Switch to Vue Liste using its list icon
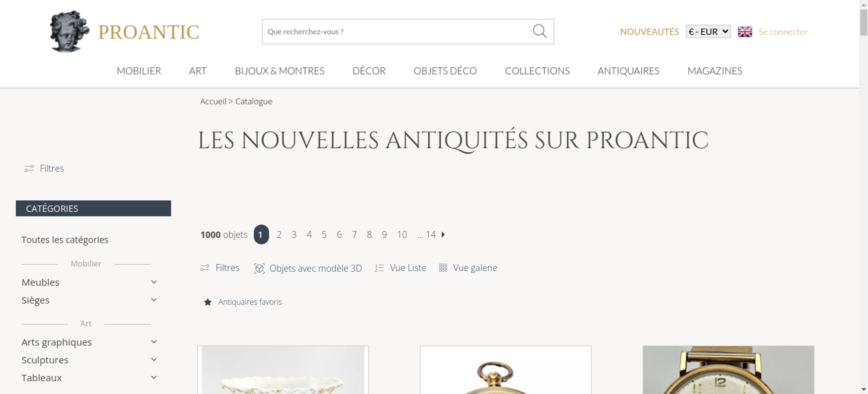Screen dimensions: 868x394 click(379, 268)
